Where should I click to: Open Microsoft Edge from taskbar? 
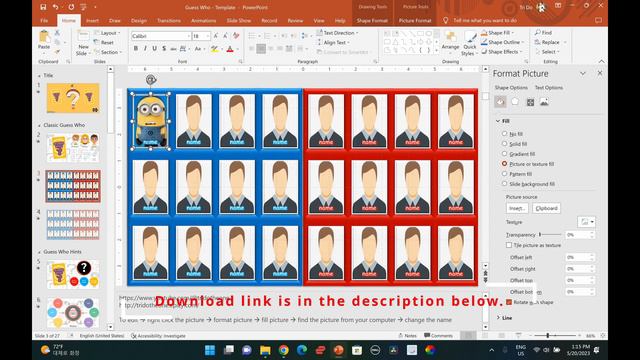(302, 350)
